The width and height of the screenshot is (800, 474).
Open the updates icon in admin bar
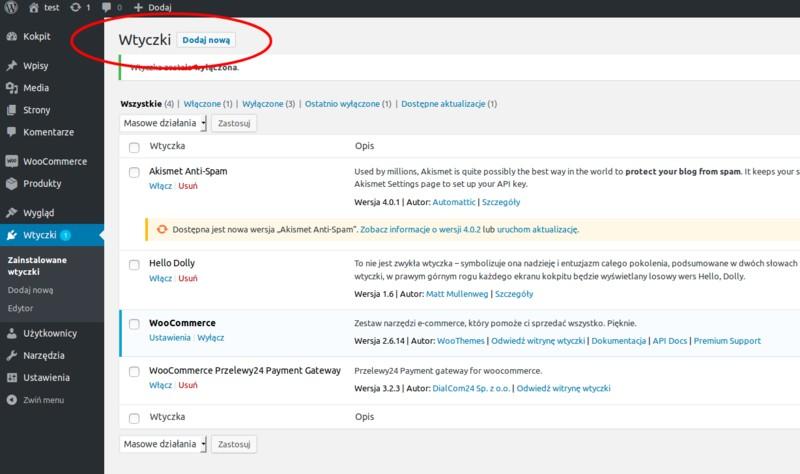tap(76, 7)
